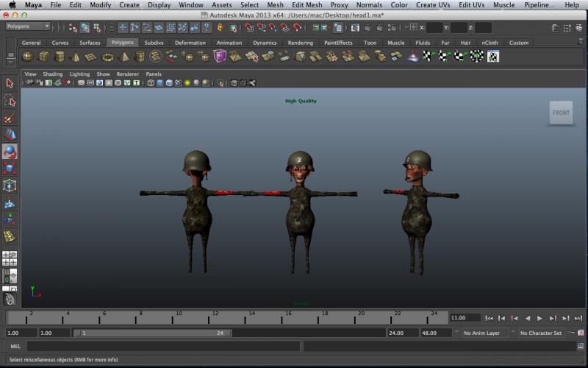Activate the Lasso select tool

(10, 101)
